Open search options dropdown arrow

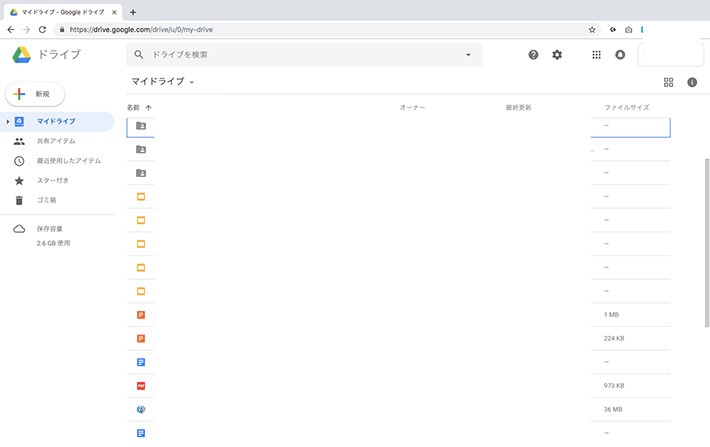point(468,55)
